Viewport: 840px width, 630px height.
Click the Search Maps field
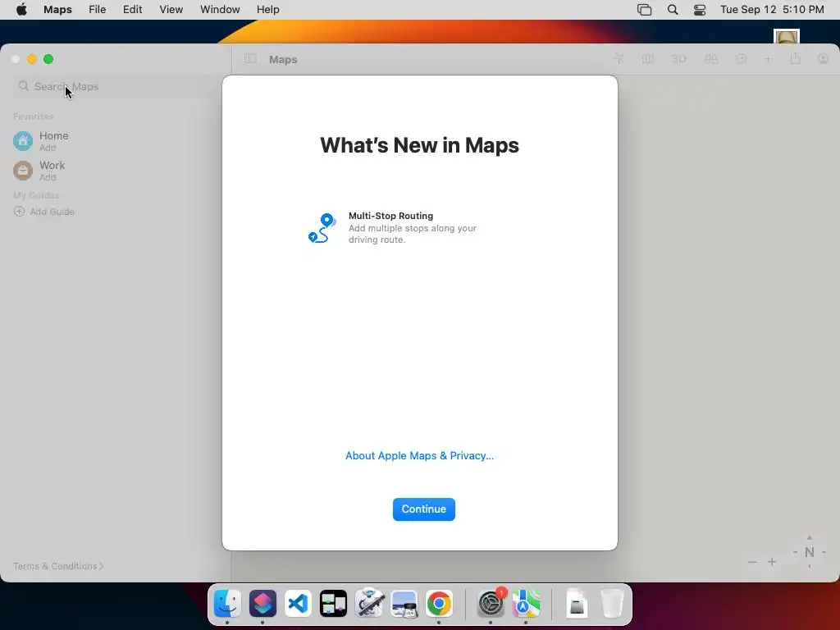(x=115, y=86)
